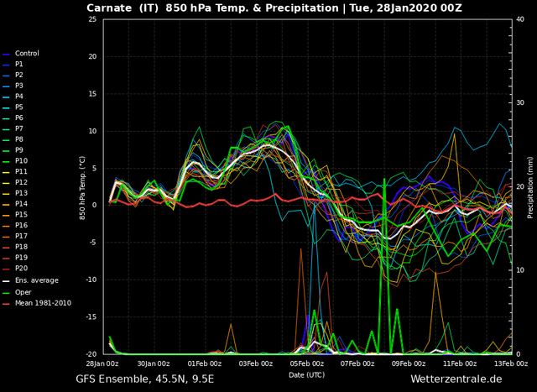Click the temperature axis value '15'
Viewport: 537px width, 392px height.
(x=92, y=93)
